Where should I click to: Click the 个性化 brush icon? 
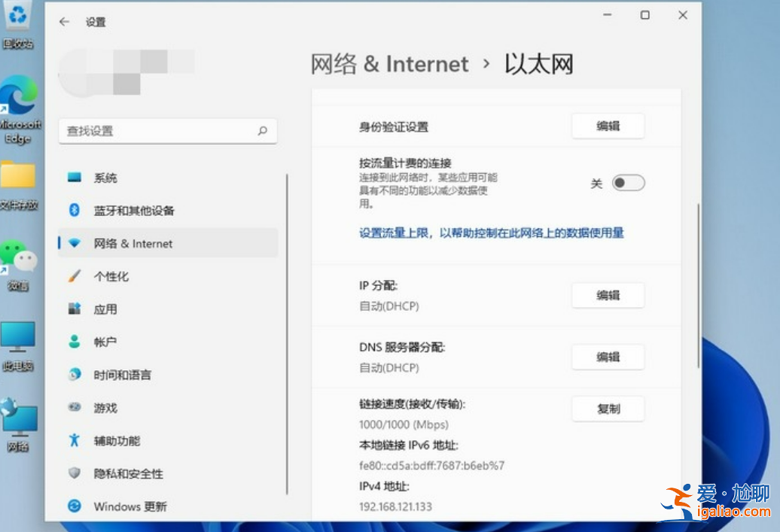click(x=75, y=276)
